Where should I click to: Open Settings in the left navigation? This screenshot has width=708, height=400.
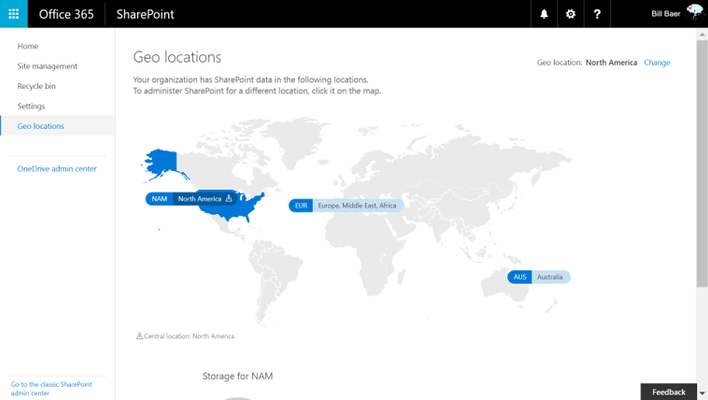pyautogui.click(x=31, y=106)
